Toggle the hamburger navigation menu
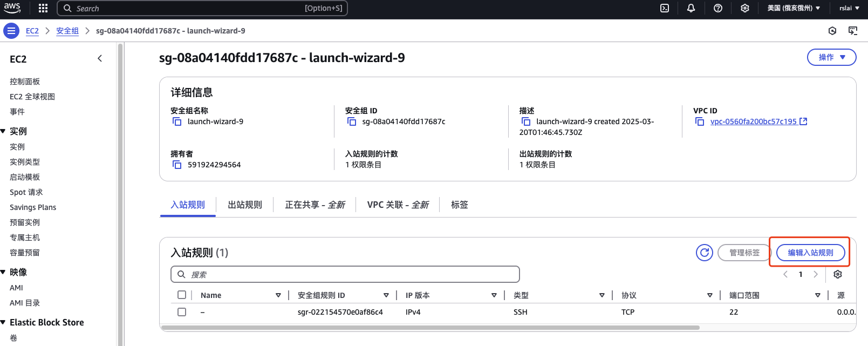Image resolution: width=868 pixels, height=346 pixels. pos(11,31)
